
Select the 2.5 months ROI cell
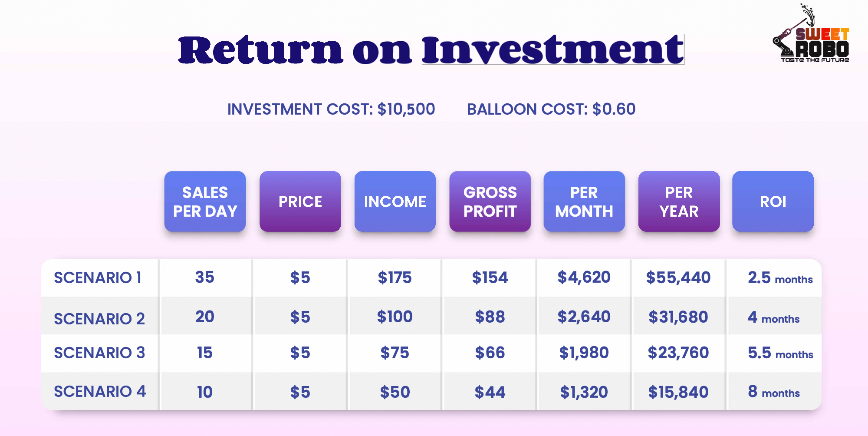point(780,278)
